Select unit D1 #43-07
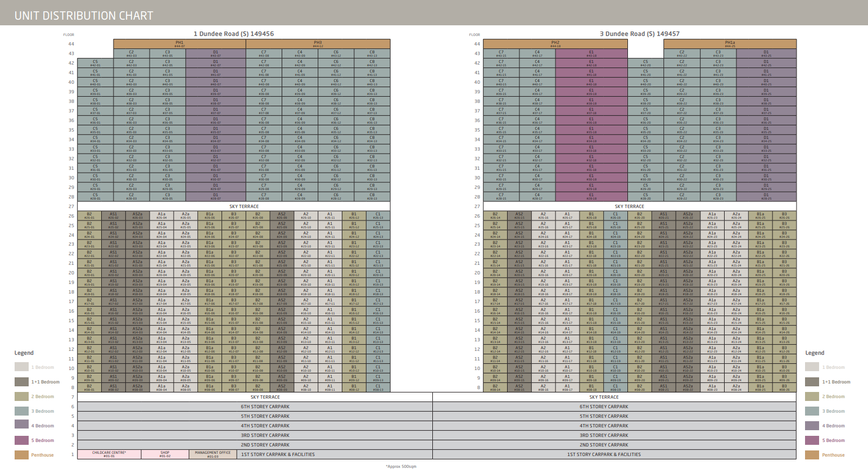The image size is (868, 469). pos(216,53)
